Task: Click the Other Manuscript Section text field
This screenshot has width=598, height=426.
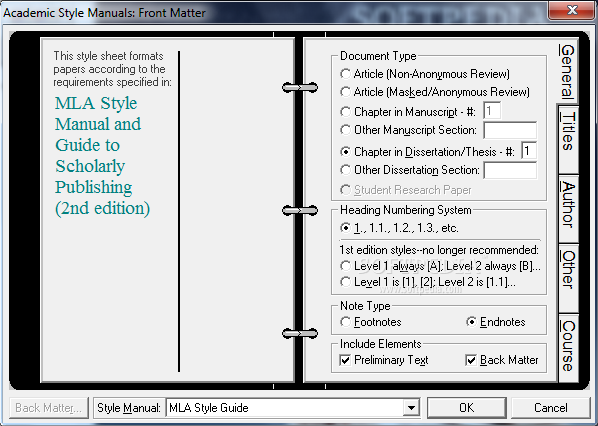Action: 510,130
